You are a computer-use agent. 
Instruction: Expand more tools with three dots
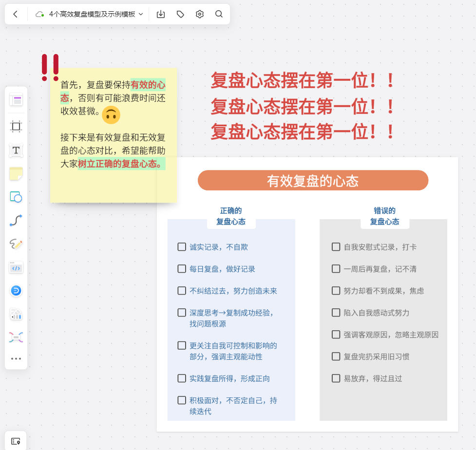[16, 359]
